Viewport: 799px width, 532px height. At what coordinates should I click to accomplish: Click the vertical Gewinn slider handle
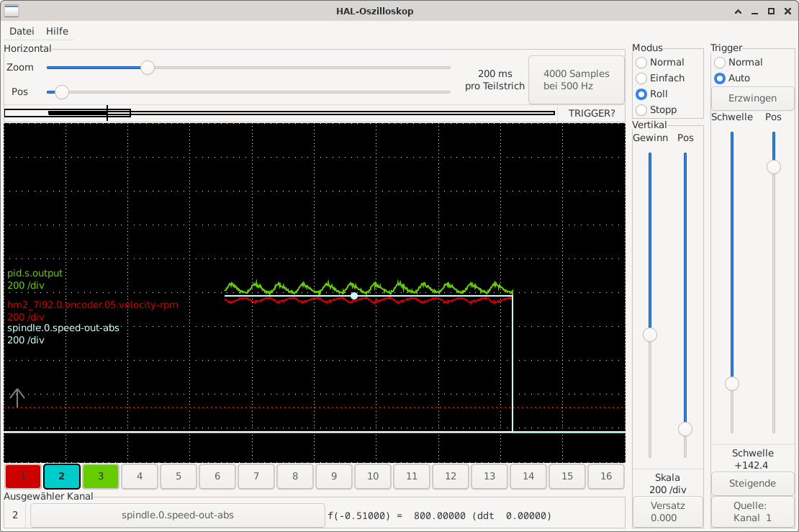tap(650, 335)
